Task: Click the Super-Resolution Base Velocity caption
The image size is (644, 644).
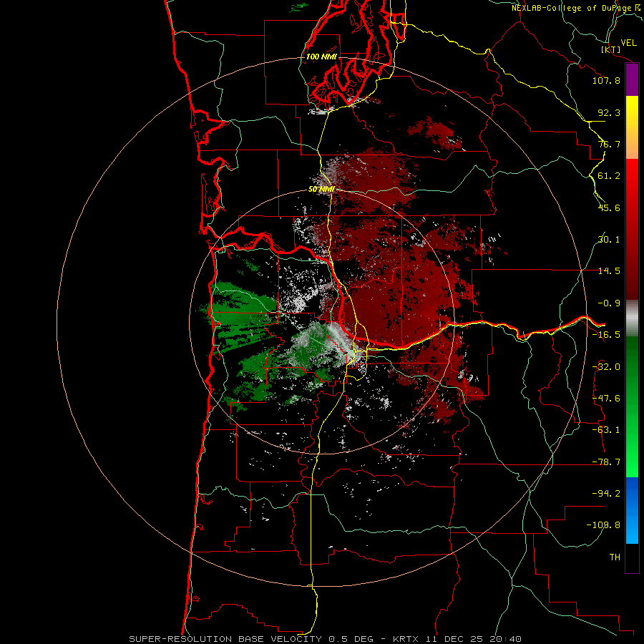Action: point(326,639)
